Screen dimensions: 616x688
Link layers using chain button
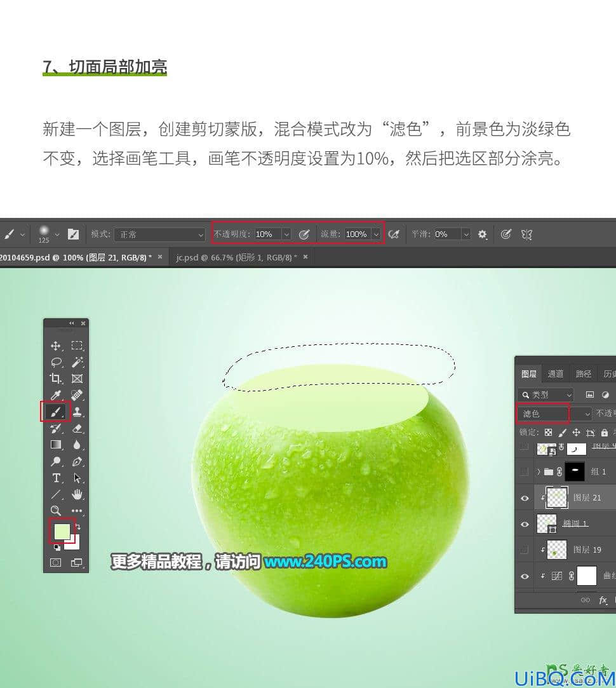[x=585, y=600]
